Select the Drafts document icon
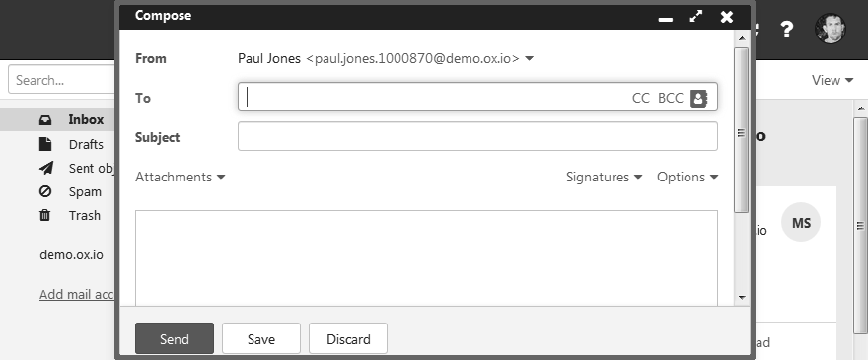 tap(45, 144)
